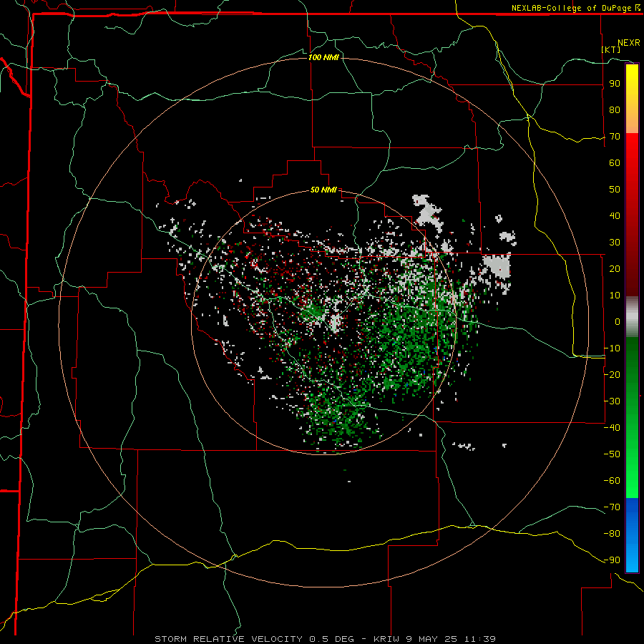Click the 70 value on the velocity scale

(x=615, y=137)
